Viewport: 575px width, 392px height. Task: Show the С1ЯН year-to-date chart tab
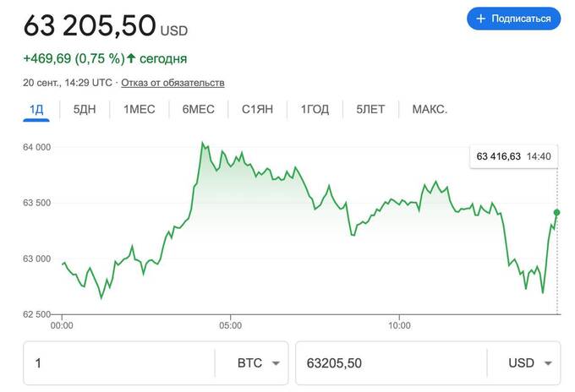click(256, 110)
